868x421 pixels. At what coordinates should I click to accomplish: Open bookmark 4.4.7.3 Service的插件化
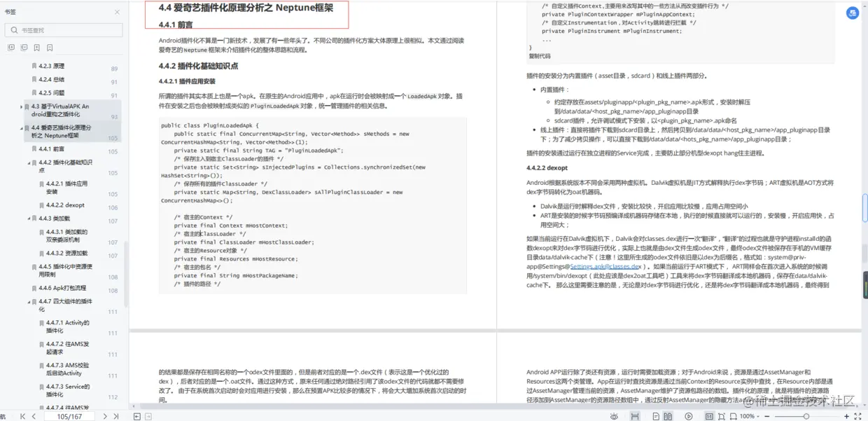pyautogui.click(x=68, y=391)
